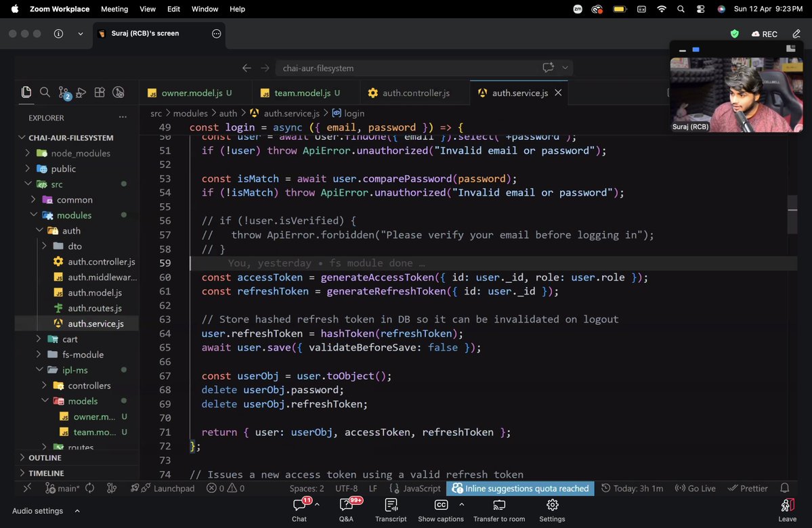The image size is (812, 528).
Task: Go forward with the navigation arrow
Action: coord(265,68)
